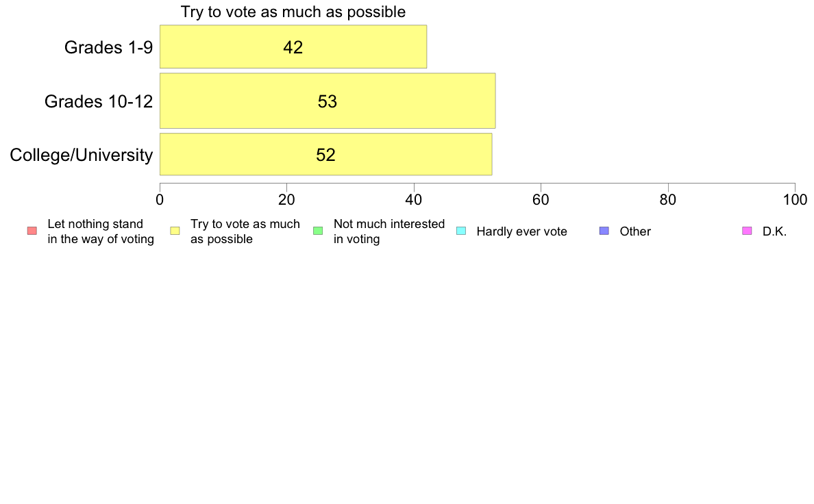
Task: Select the Grades 1-9 bar
Action: point(293,47)
